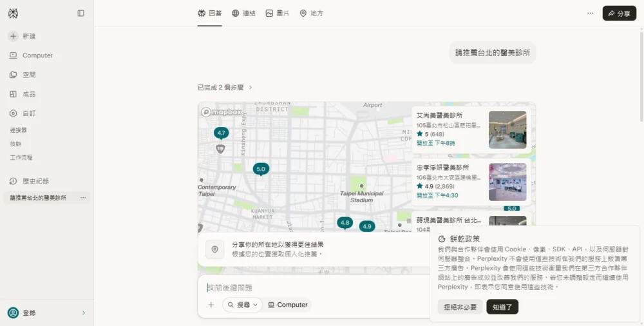
Task: Select 技能 sidebar entry
Action: tap(15, 144)
